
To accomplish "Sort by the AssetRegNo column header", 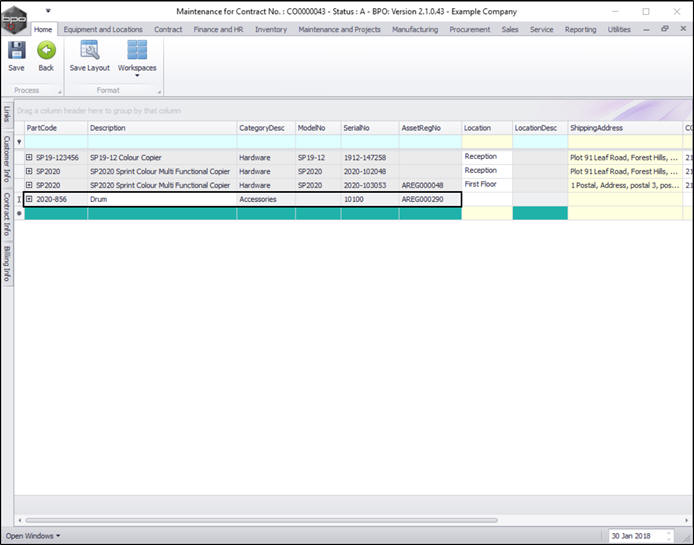I will tap(430, 128).
